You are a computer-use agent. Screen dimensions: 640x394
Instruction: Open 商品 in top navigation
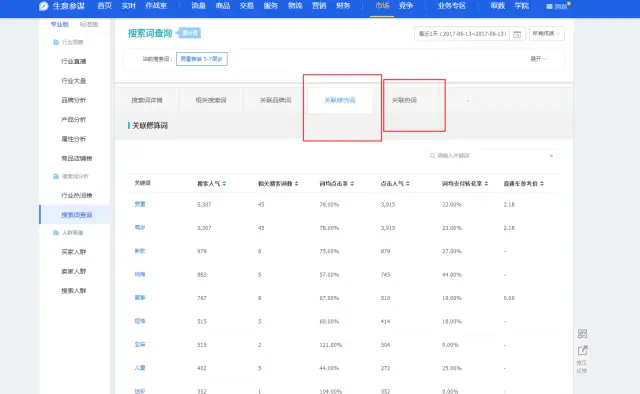(223, 6)
